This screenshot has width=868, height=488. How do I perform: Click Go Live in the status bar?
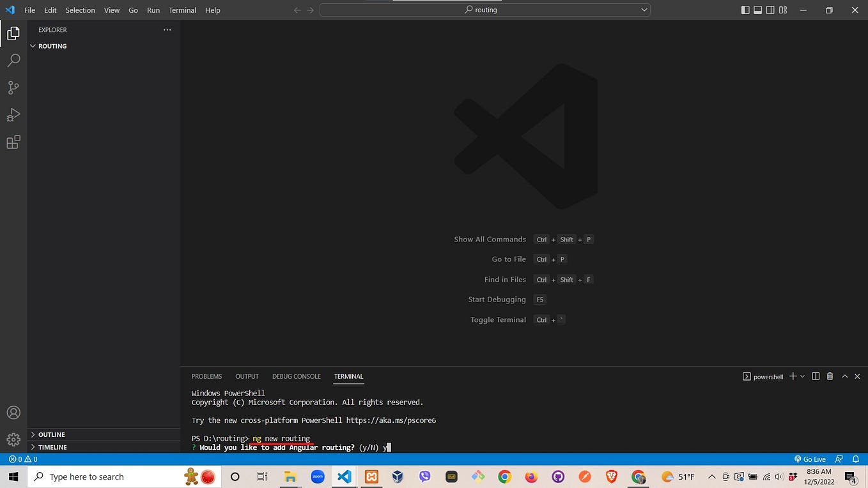810,459
